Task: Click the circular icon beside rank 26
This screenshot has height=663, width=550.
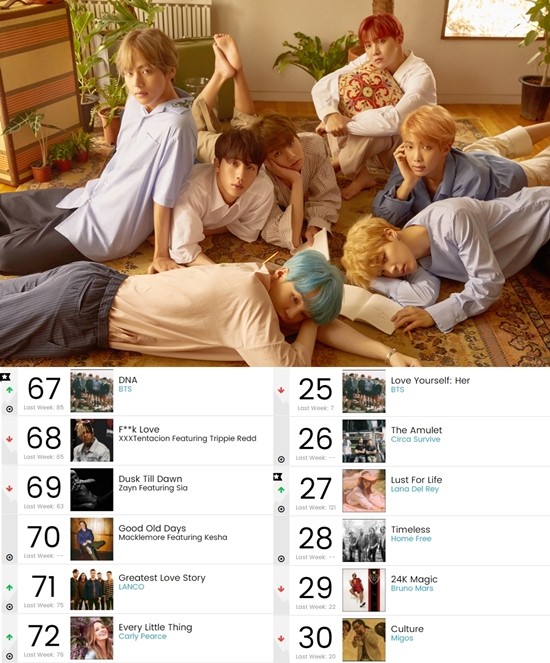Action: pyautogui.click(x=281, y=459)
